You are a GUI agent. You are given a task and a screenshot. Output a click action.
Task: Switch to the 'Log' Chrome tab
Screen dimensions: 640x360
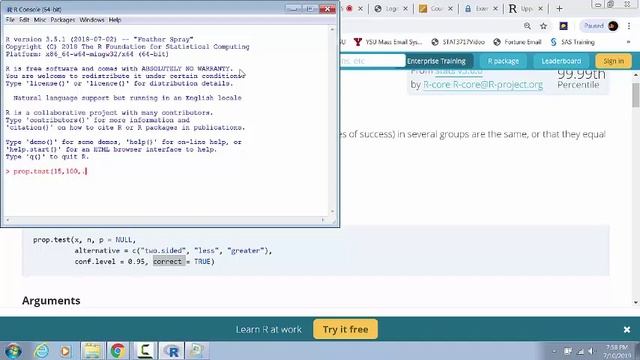click(x=387, y=9)
